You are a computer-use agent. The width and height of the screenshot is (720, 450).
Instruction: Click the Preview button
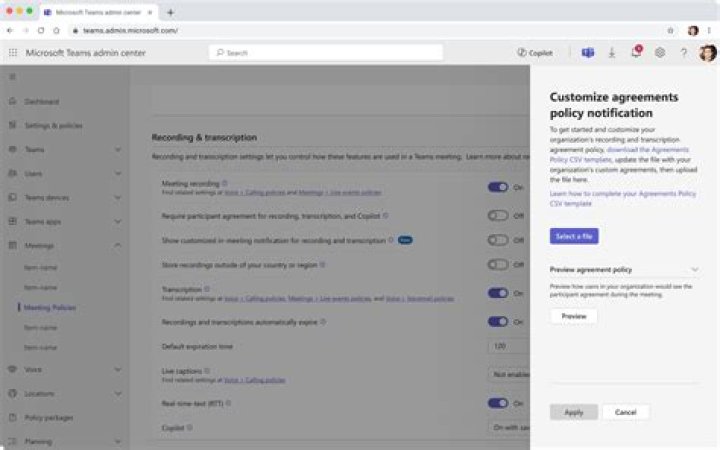pyautogui.click(x=574, y=316)
